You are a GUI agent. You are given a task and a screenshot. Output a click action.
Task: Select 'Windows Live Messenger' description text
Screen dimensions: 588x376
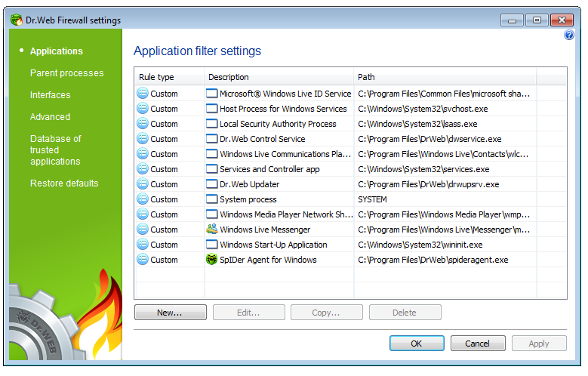click(265, 230)
